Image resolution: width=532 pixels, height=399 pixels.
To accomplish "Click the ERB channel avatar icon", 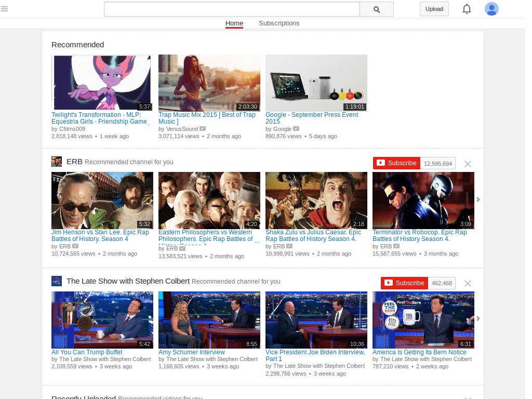I will 57,162.
